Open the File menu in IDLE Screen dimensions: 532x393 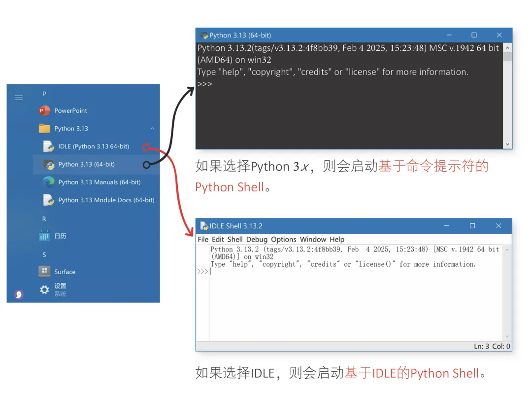[203, 240]
